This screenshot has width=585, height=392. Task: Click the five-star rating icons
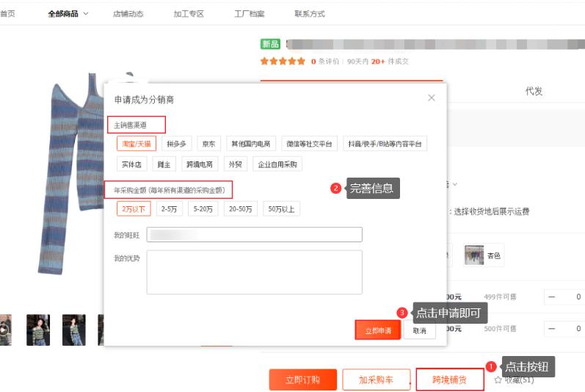pyautogui.click(x=283, y=62)
